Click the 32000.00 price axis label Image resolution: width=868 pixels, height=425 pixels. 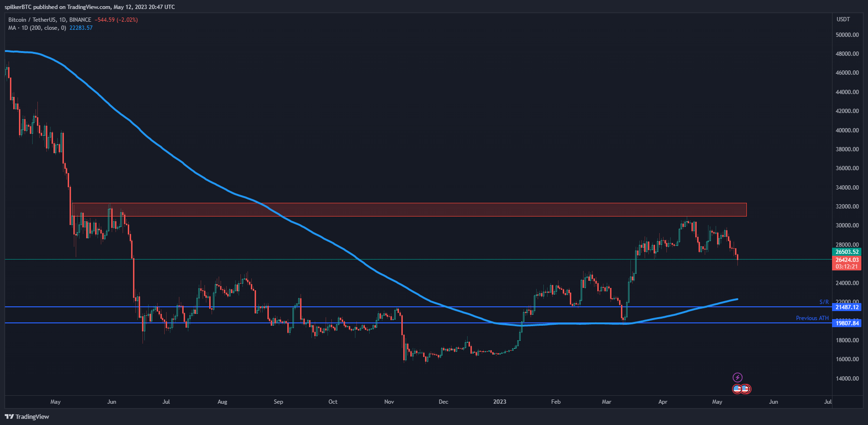[847, 207]
